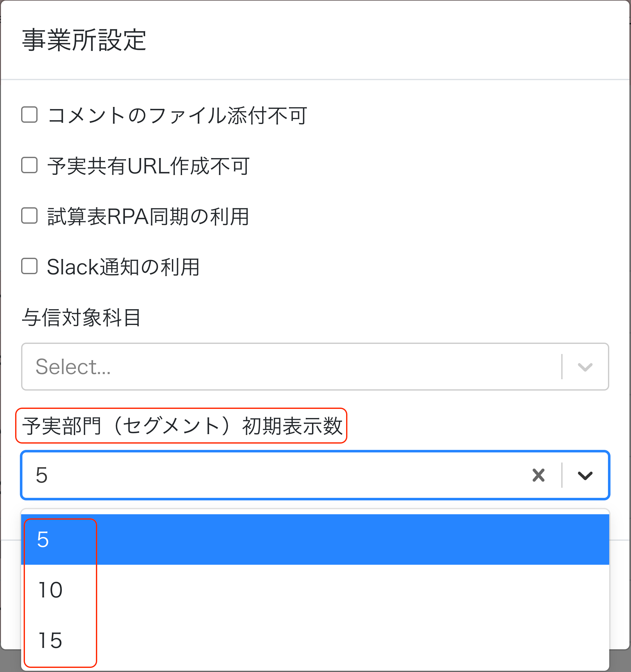Choose option 10 from the list

(315, 590)
